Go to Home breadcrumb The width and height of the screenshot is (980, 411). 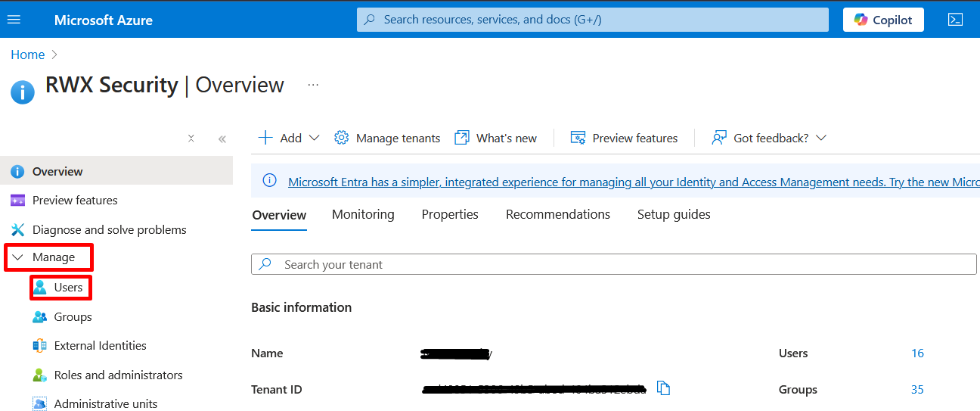pyautogui.click(x=28, y=54)
